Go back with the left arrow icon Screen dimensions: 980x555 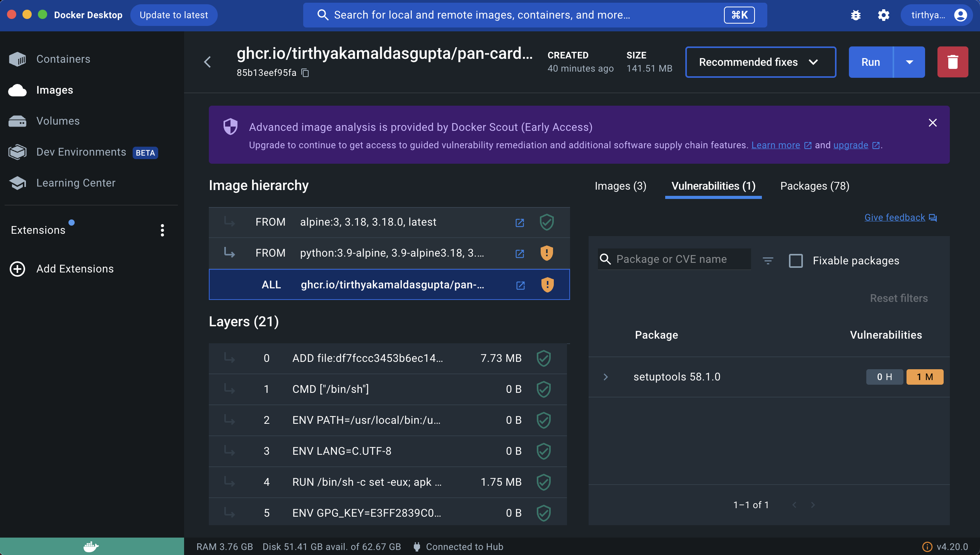tap(208, 62)
